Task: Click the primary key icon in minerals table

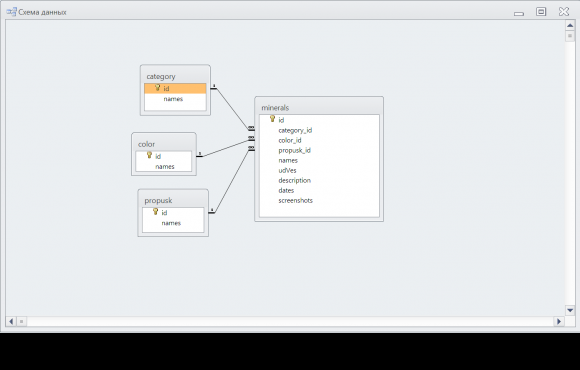Action: (273, 119)
